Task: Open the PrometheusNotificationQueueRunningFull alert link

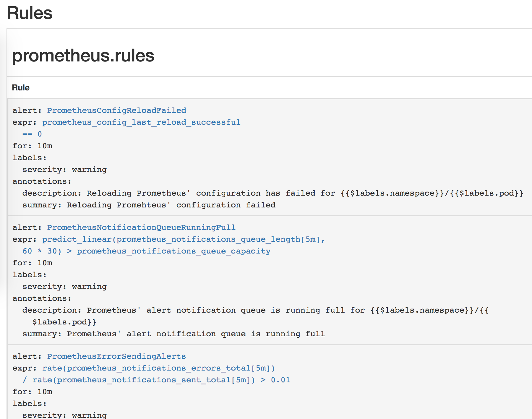Action: (x=141, y=227)
